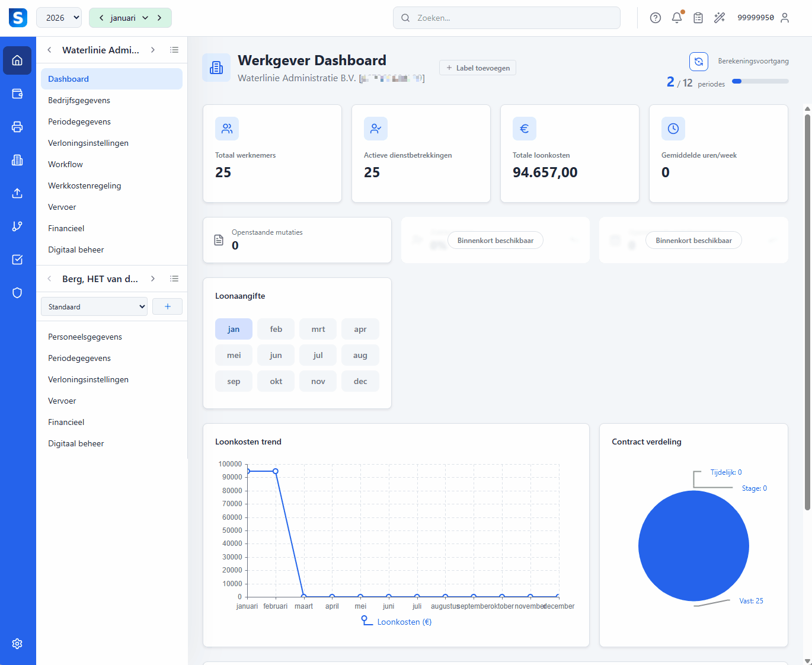Open settings gear at sidebar bottom

[x=17, y=644]
